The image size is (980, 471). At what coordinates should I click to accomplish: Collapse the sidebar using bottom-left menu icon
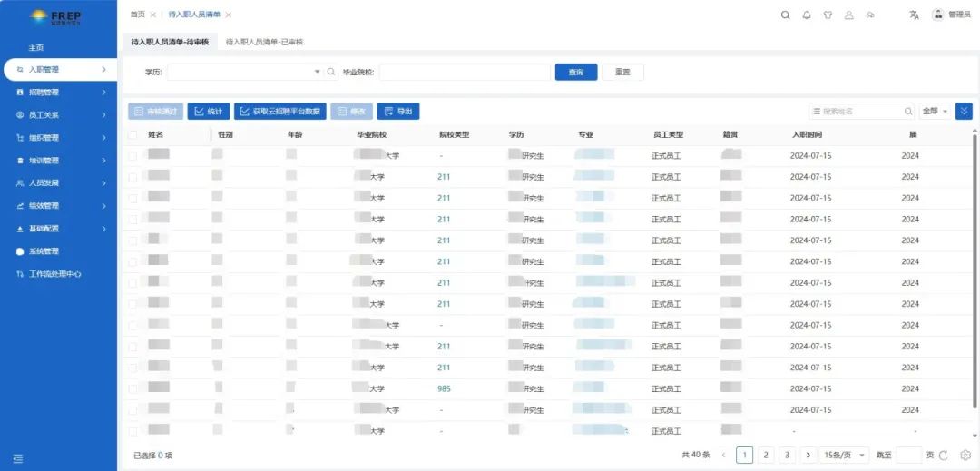[x=18, y=457]
